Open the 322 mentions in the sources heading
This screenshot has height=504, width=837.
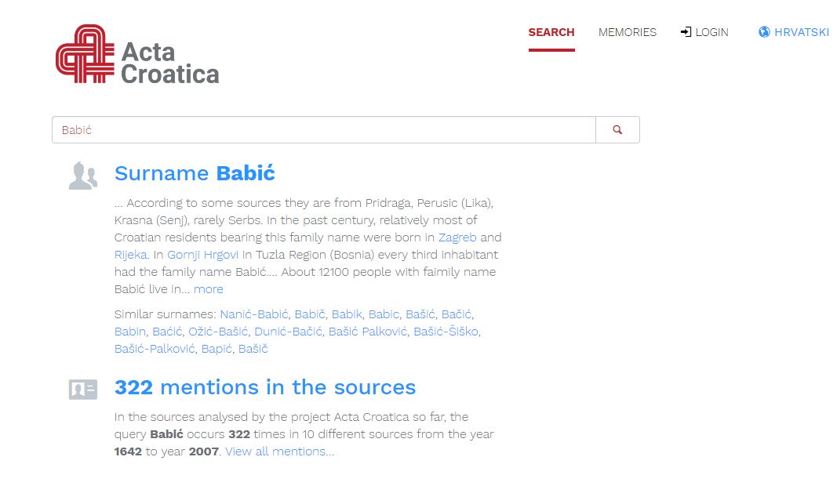[265, 387]
